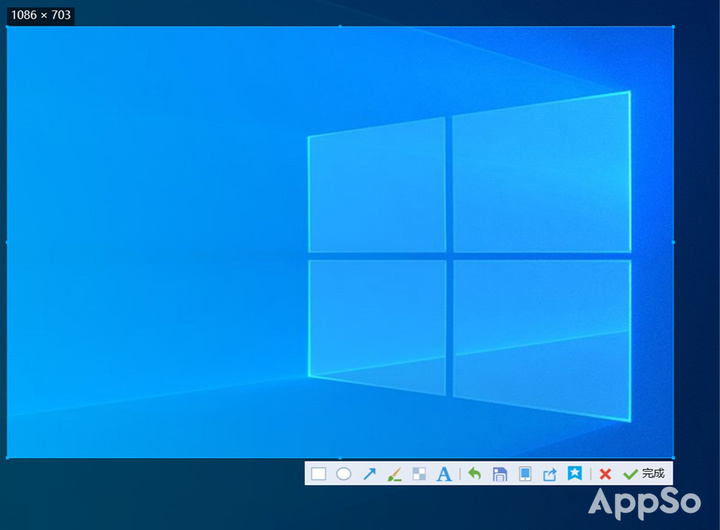This screenshot has height=530, width=720.
Task: Click the top-left corner selection handle
Action: tap(7, 27)
